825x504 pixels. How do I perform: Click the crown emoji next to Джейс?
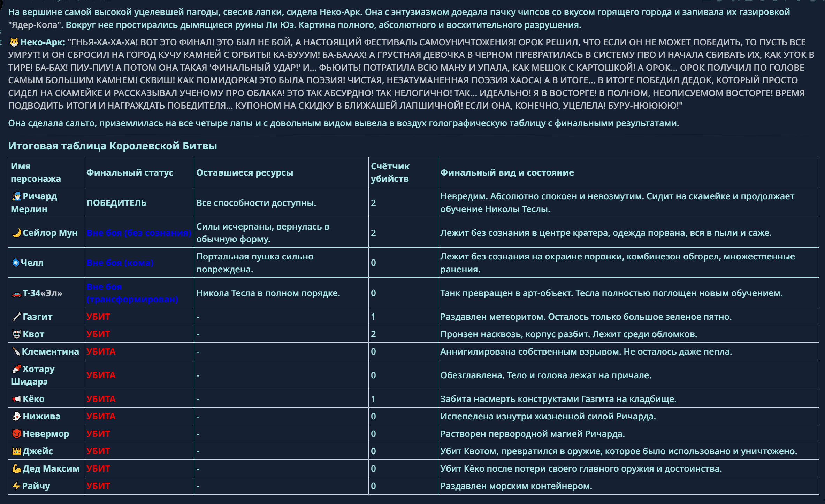click(16, 451)
